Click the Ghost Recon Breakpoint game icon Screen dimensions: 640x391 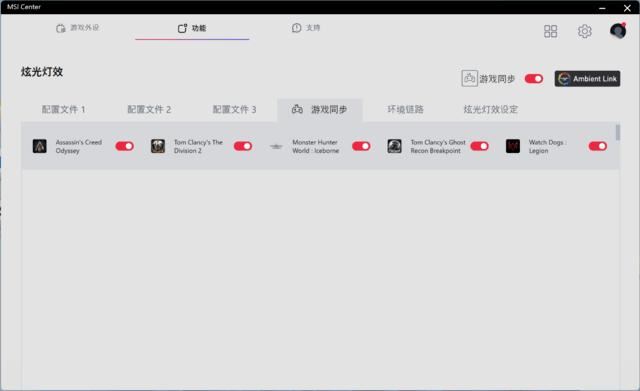394,146
